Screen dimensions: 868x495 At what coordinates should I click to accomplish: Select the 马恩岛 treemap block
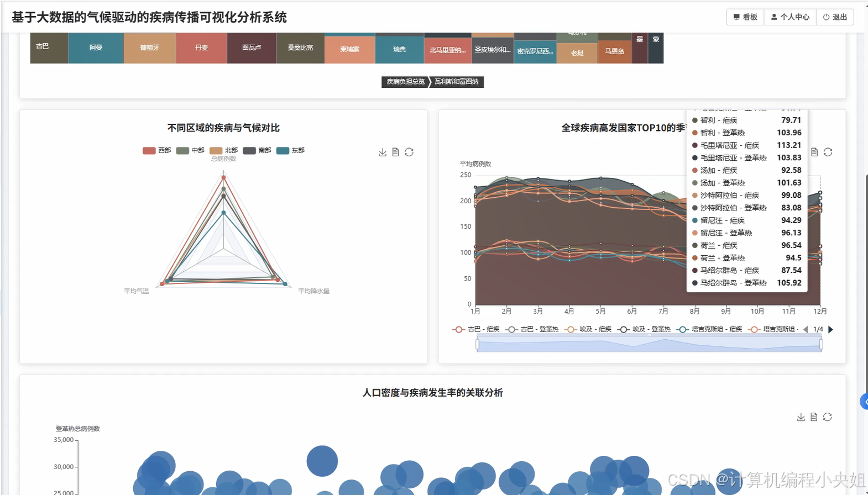pos(615,51)
